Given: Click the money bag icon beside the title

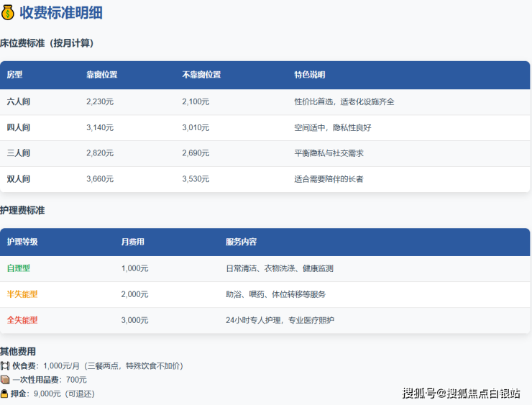Looking at the screenshot, I should pos(8,13).
